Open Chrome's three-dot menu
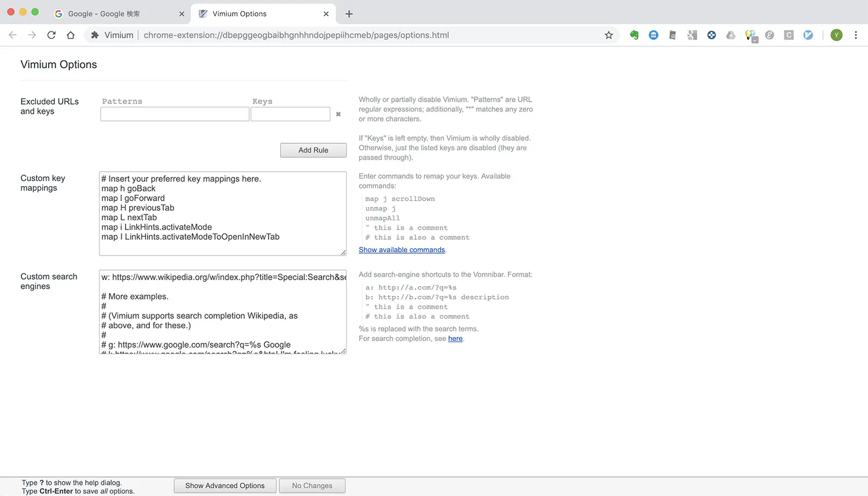The width and height of the screenshot is (868, 496). point(856,35)
